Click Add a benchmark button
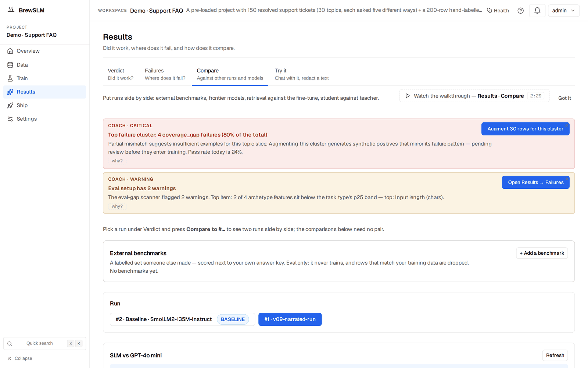 (542, 253)
